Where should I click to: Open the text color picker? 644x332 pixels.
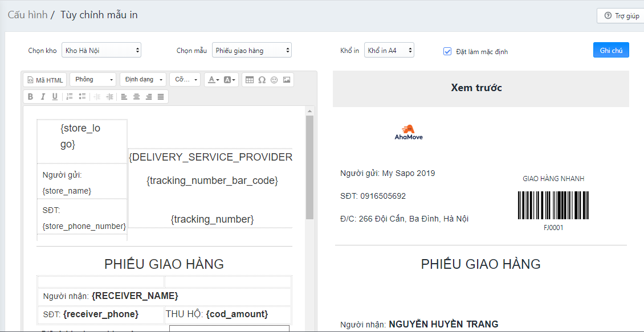click(213, 80)
